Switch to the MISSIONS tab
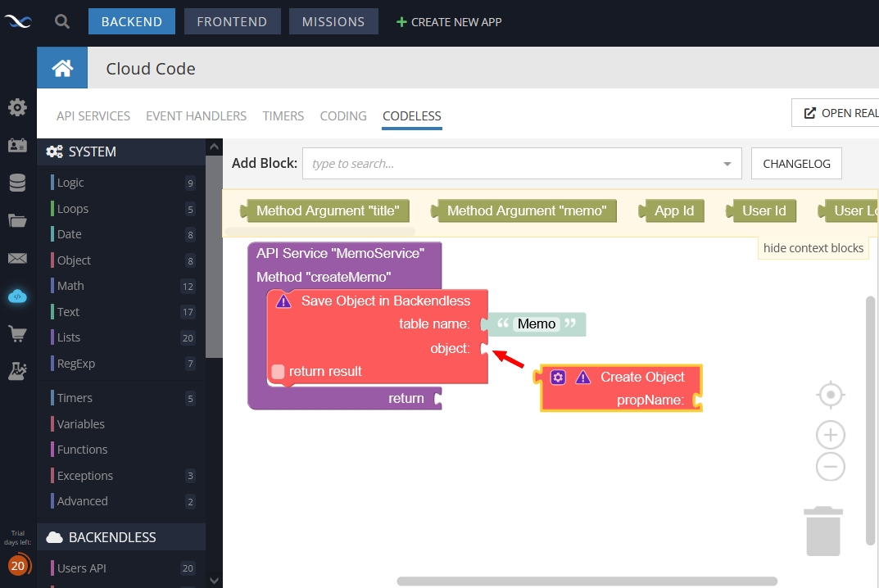This screenshot has width=879, height=588. pos(333,21)
